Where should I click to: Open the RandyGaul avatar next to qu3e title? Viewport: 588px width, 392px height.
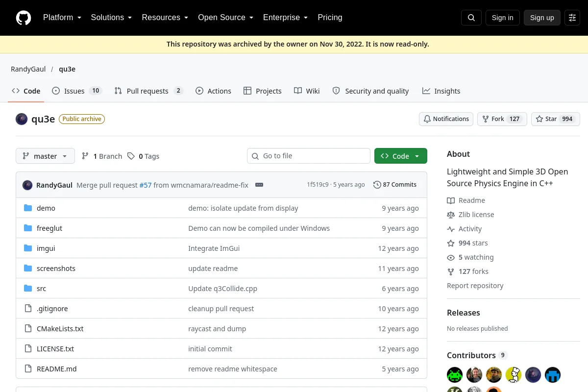pos(22,119)
